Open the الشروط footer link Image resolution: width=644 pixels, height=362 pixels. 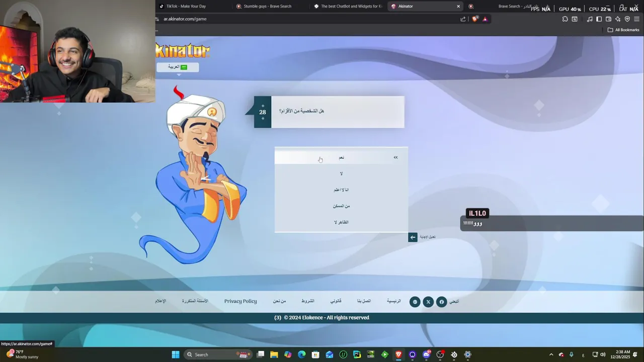click(x=308, y=301)
